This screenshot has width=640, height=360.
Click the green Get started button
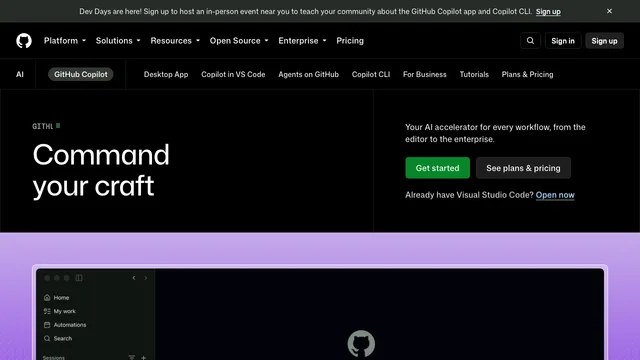point(438,168)
